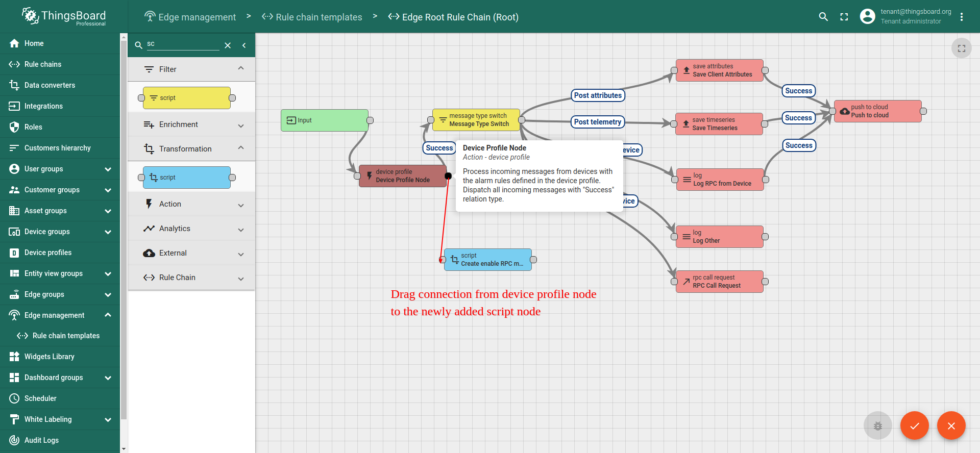Open Widgets Library in sidebar

(x=60, y=357)
